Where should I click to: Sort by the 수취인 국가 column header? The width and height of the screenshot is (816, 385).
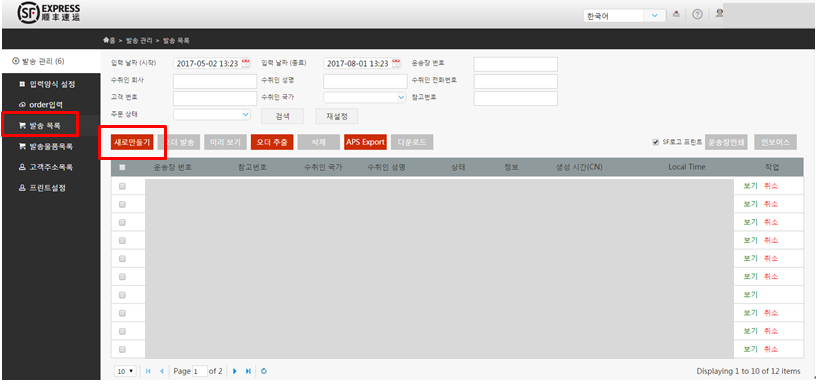point(323,168)
